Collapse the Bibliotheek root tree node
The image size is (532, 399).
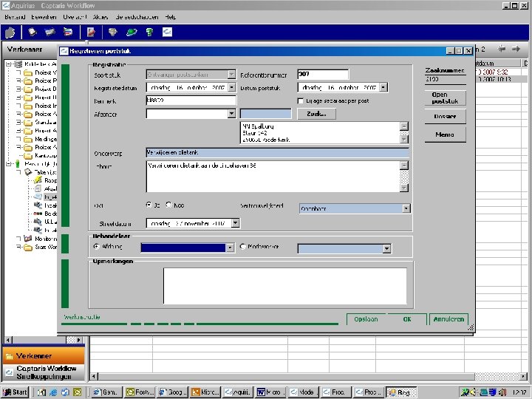pos(9,64)
